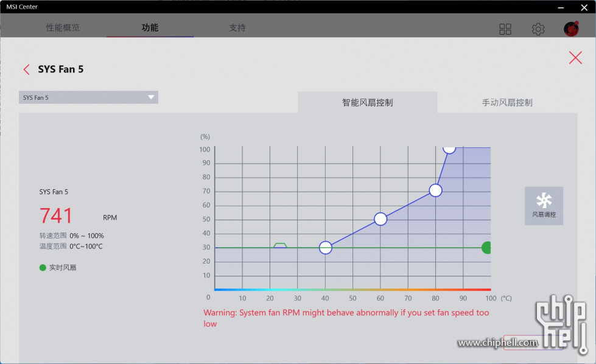Select the curve point at 60°C
Screen dimensions: 596x364
tap(380, 219)
